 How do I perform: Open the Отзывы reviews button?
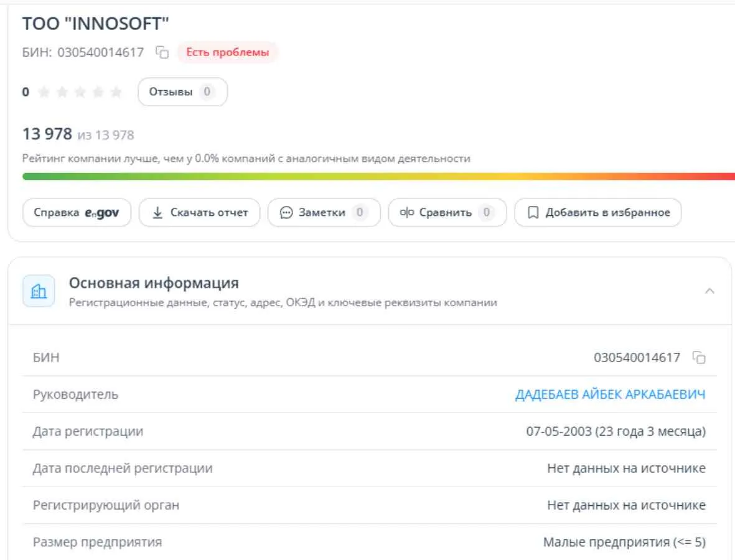point(183,92)
